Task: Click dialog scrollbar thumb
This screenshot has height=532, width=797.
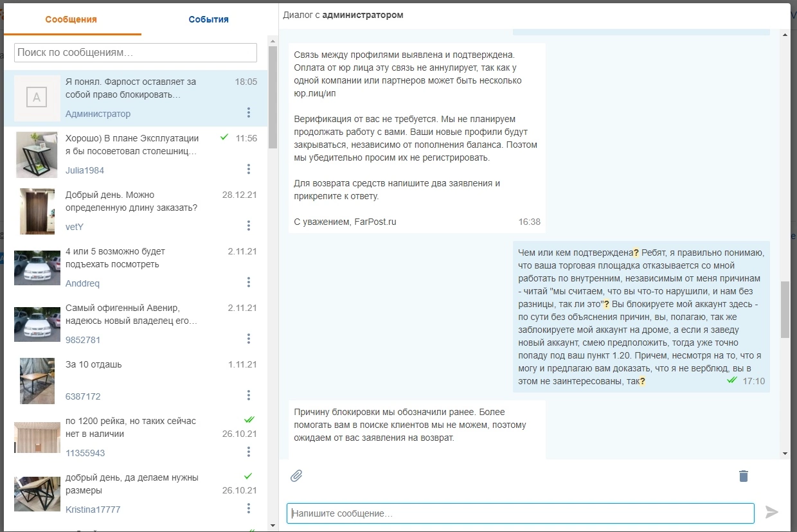Action: (x=785, y=310)
